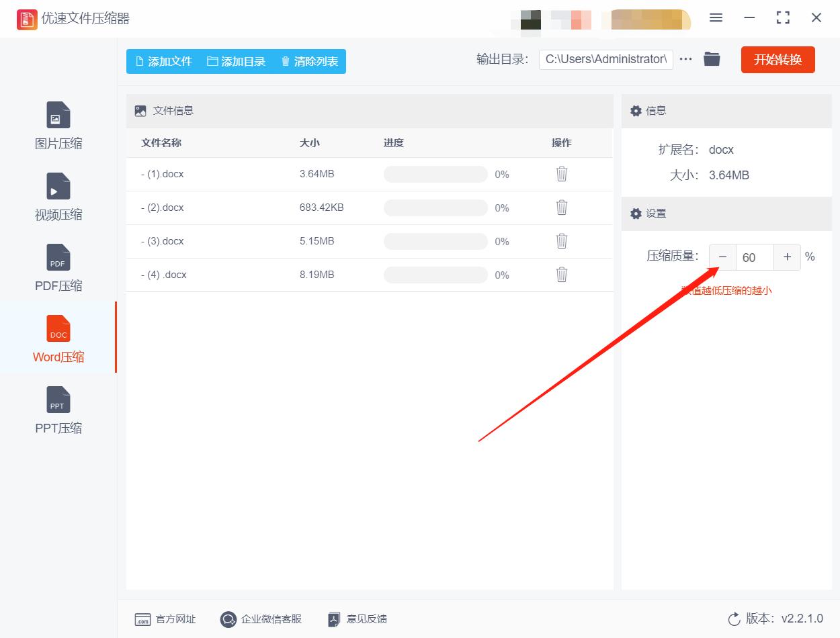Open the hamburger menu at top right

(x=716, y=18)
